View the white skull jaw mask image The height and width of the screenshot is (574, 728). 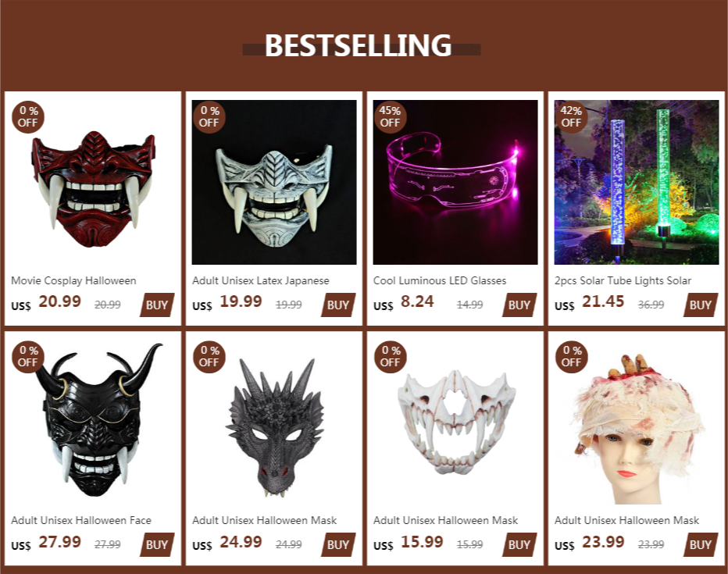click(x=455, y=422)
